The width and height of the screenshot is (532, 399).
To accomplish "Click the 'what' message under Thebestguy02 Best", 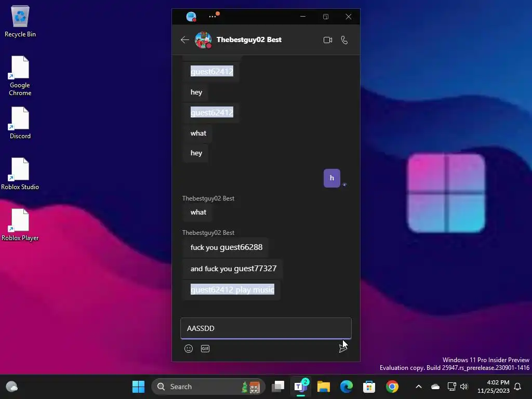I will click(x=198, y=212).
